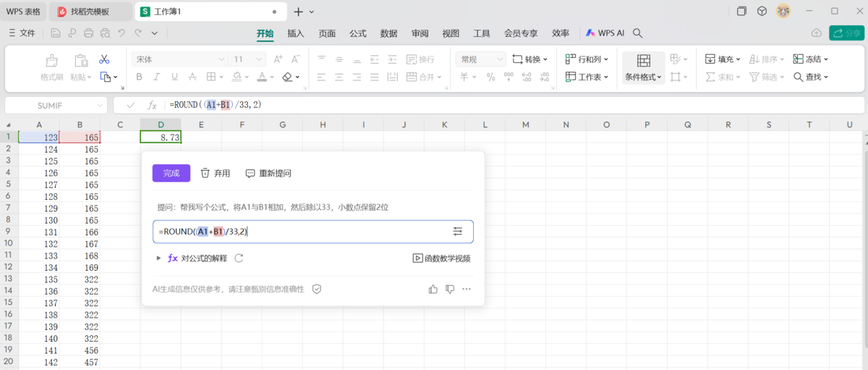Click the cloud upload icon
The image size is (868, 370).
(x=817, y=33)
